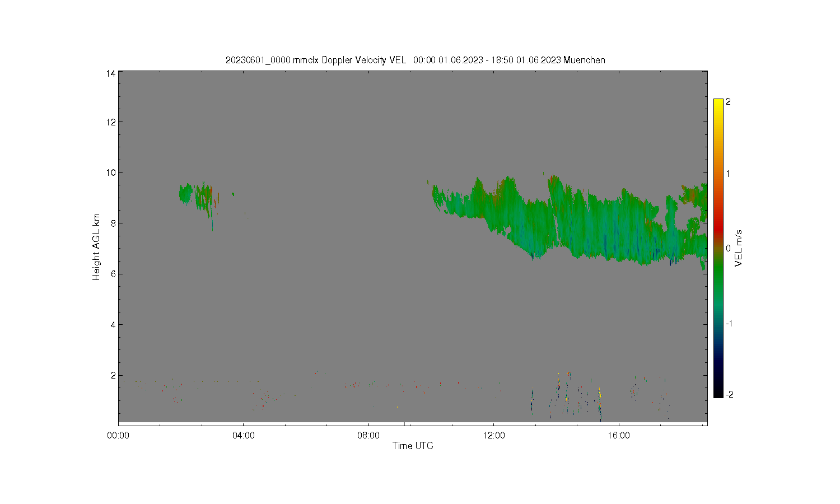Click the colorbar tick label '-1'
Viewport: 840px width, 504px height.
(730, 323)
